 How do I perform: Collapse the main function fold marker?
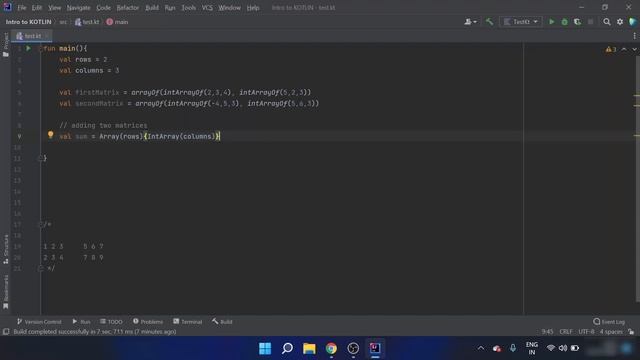[40, 49]
